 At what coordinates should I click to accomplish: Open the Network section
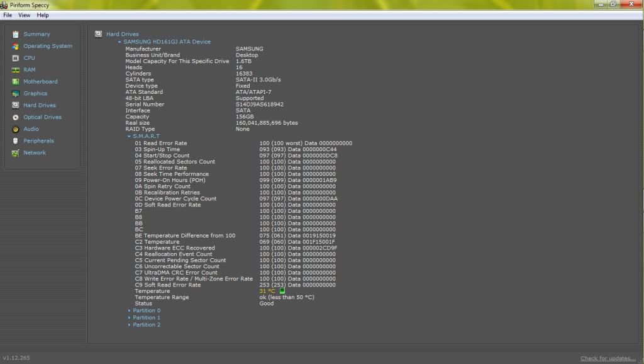coord(35,152)
